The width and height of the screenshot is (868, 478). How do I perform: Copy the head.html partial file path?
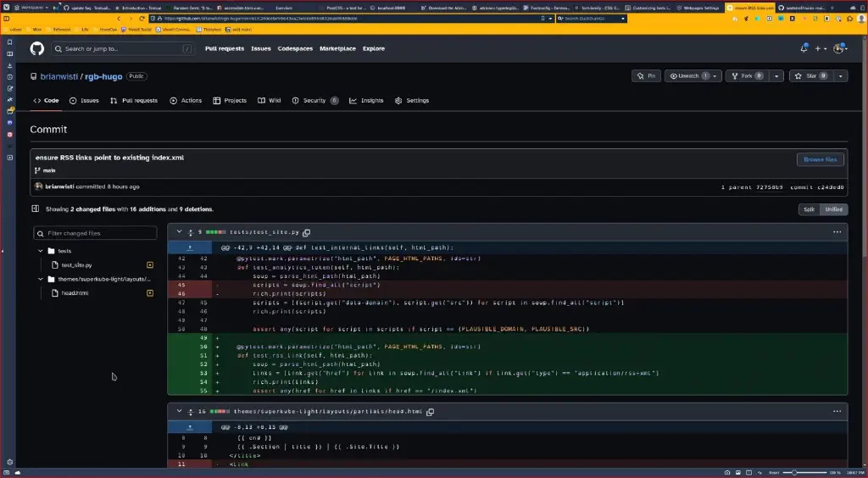[430, 412]
